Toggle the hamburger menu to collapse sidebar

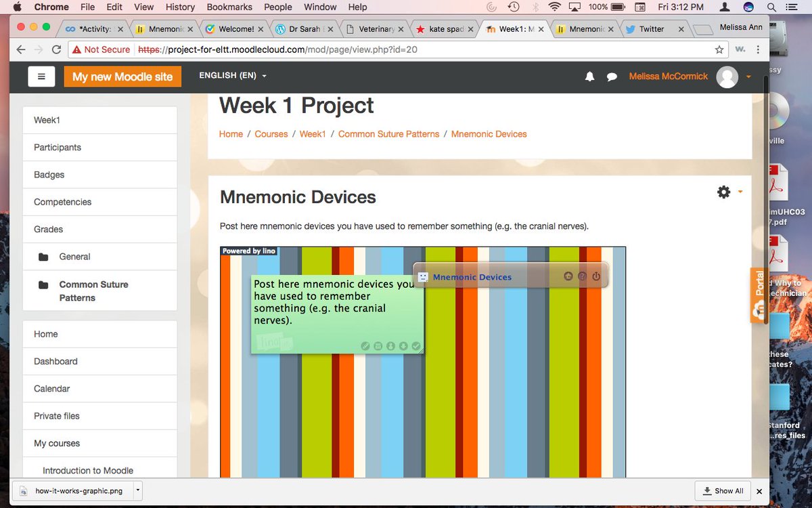[41, 77]
